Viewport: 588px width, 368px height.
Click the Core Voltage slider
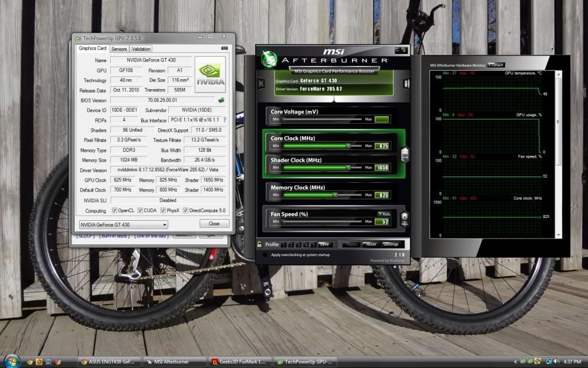[322, 119]
